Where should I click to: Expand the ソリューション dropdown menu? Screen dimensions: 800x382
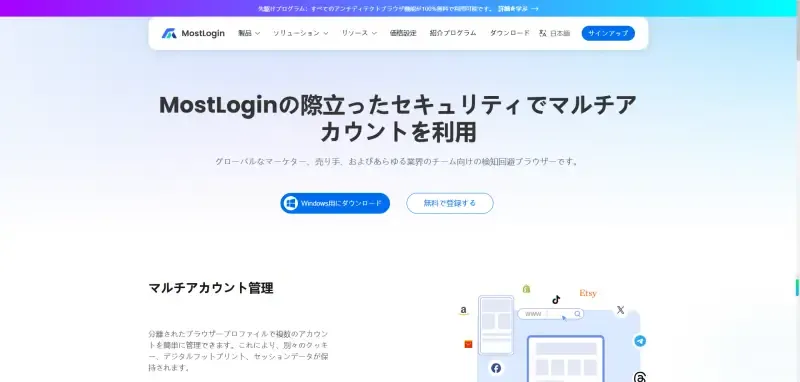301,33
